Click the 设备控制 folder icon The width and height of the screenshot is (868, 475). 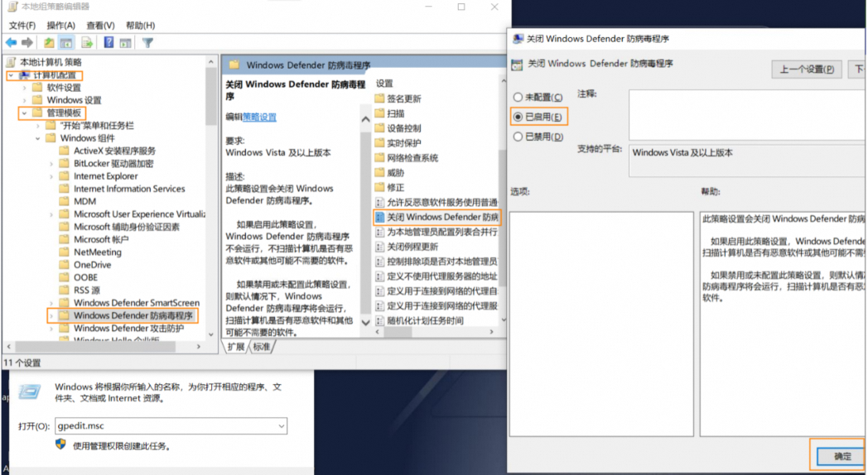(379, 127)
